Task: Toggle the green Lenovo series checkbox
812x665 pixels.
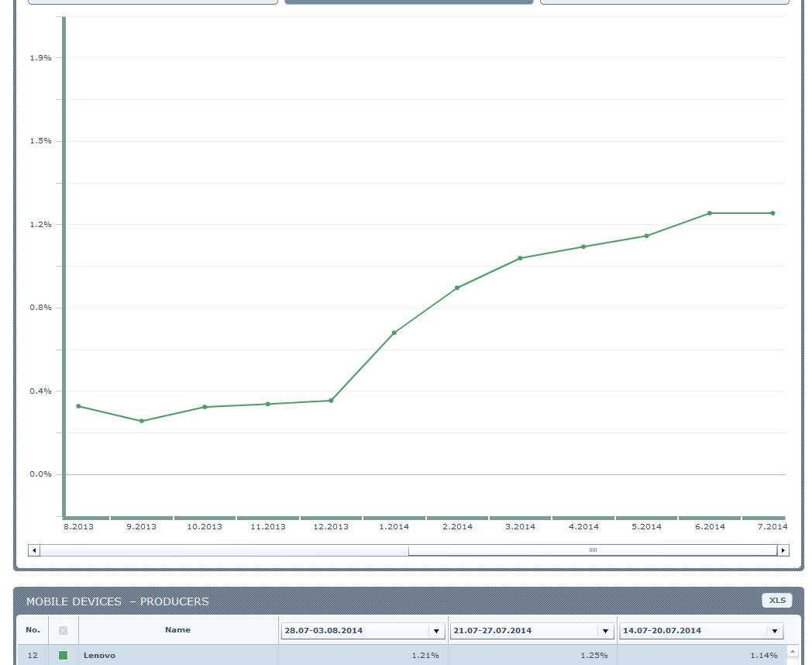Action: click(x=64, y=656)
